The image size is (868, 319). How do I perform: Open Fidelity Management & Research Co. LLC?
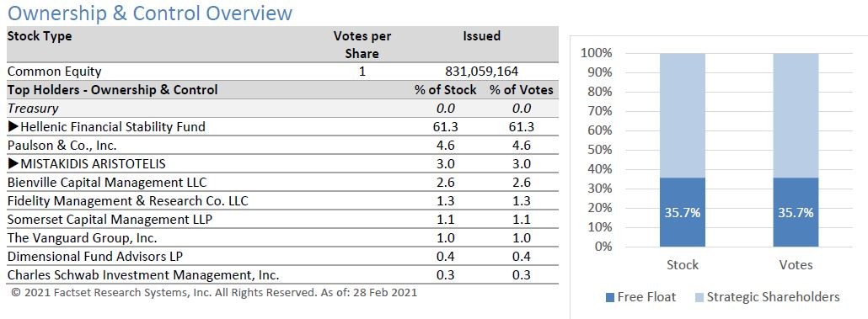(127, 201)
